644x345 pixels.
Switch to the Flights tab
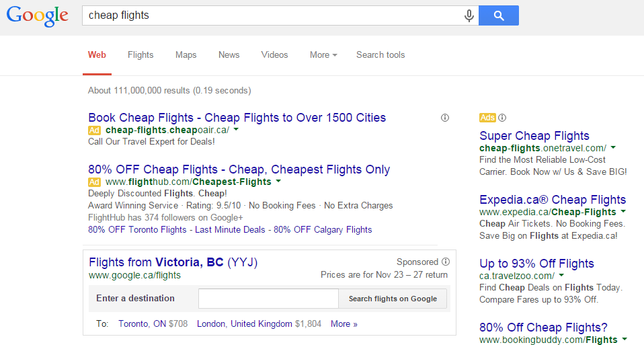point(140,55)
